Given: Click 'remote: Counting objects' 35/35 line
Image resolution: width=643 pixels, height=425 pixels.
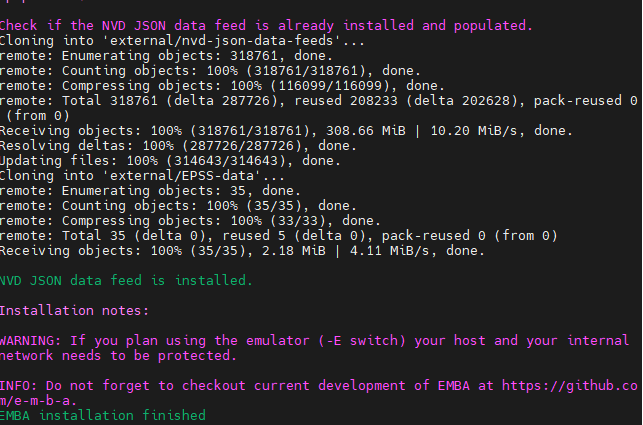Looking at the screenshot, I should point(178,206).
